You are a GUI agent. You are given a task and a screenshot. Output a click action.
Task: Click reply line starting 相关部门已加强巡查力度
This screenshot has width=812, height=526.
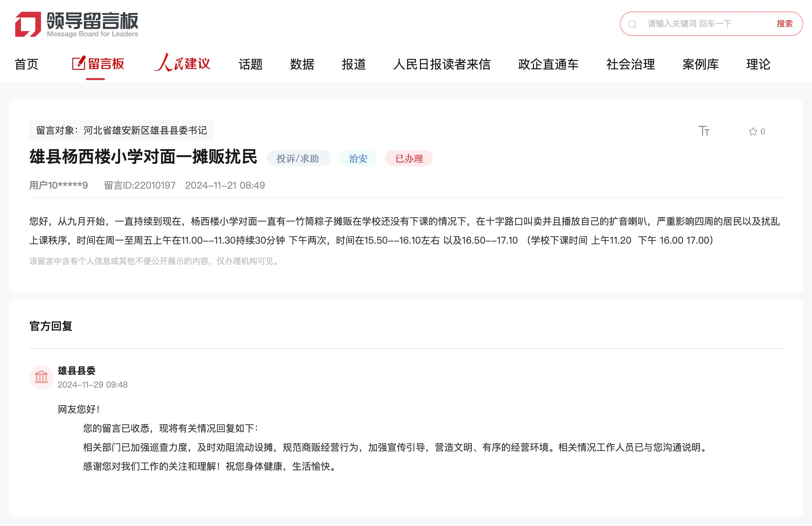point(396,447)
